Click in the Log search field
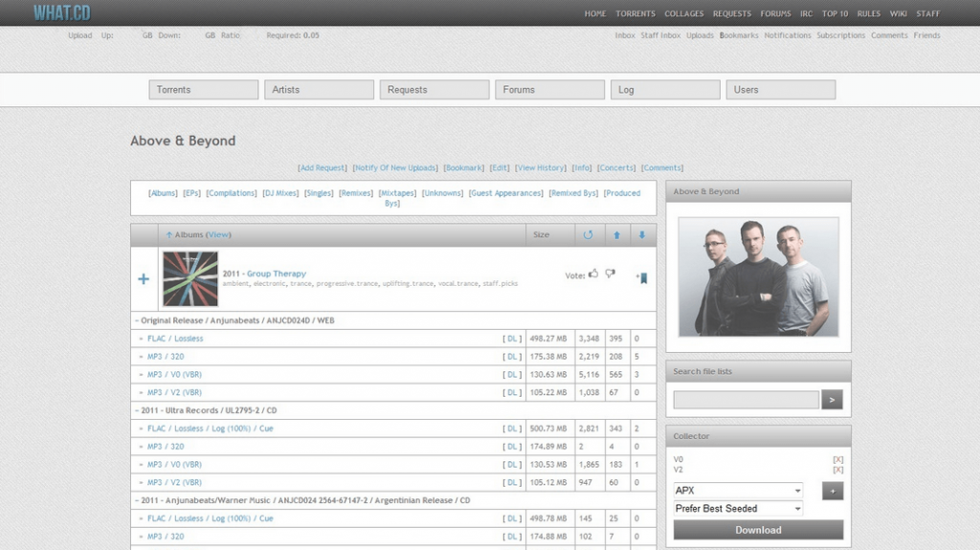This screenshot has width=980, height=550. (665, 89)
